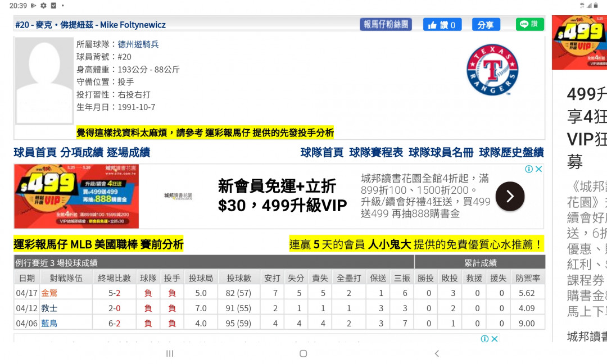
Task: Open 球隊歷史盤績 link
Action: tap(511, 152)
